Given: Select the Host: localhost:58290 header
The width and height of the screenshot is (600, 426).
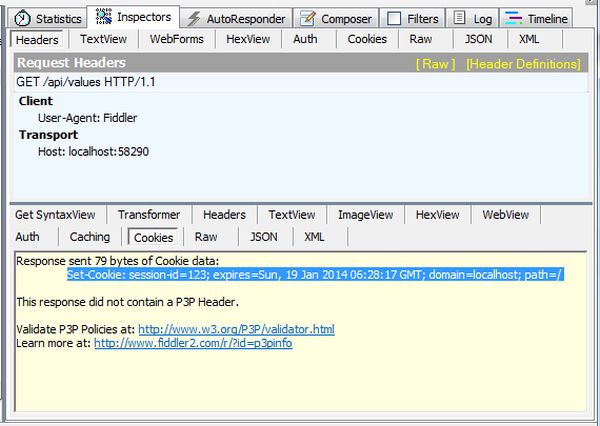Looking at the screenshot, I should [93, 152].
